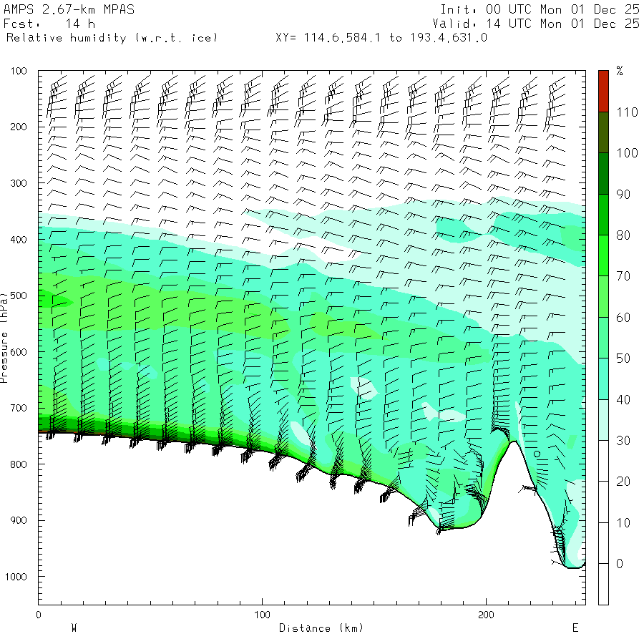Click the red colorbar swatch above 110
644x644 pixels.
pyautogui.click(x=603, y=91)
